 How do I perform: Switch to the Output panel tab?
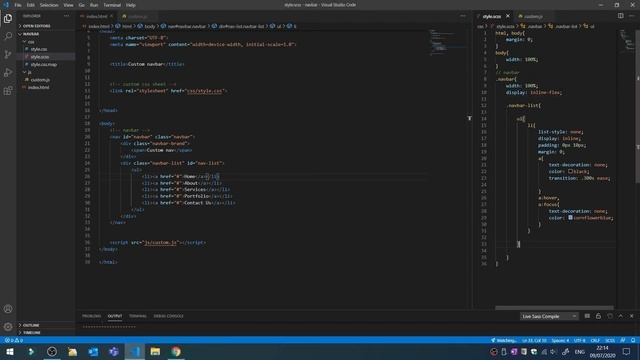coord(115,316)
